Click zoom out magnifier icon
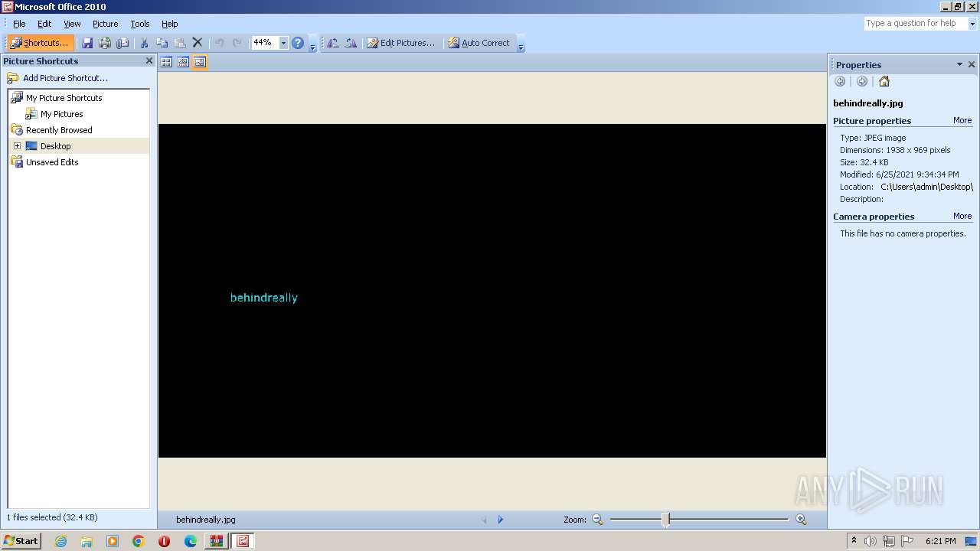 pos(598,520)
